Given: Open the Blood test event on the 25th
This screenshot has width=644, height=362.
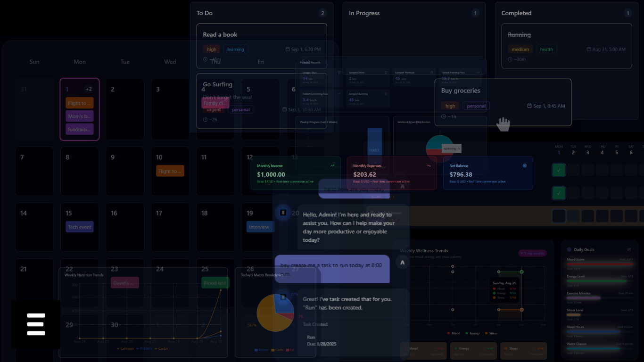Looking at the screenshot, I should [x=215, y=283].
